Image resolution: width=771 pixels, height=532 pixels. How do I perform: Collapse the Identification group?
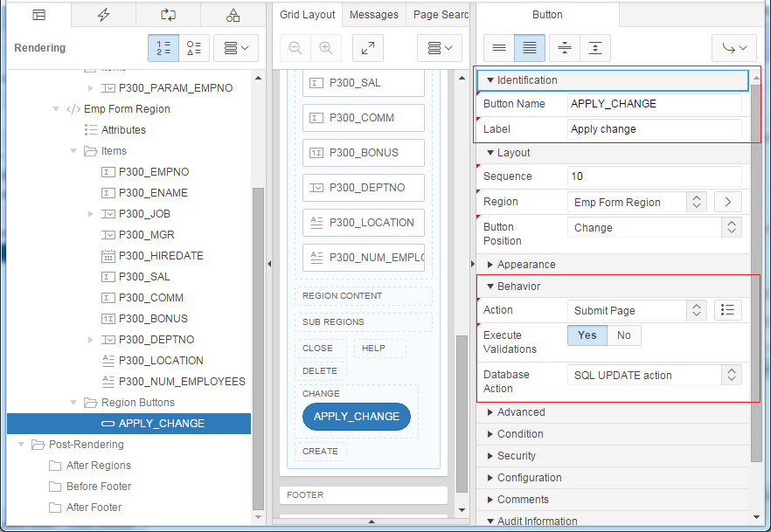tap(490, 80)
